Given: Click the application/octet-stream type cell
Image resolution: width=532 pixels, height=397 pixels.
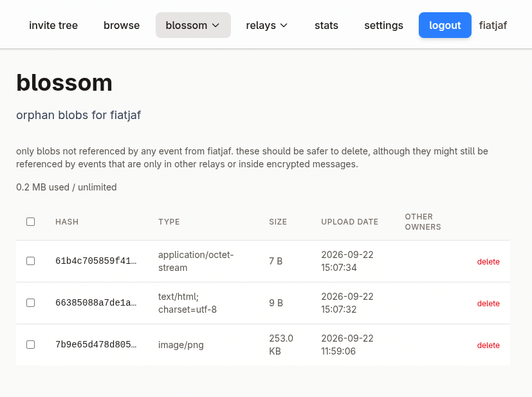Looking at the screenshot, I should coord(196,261).
